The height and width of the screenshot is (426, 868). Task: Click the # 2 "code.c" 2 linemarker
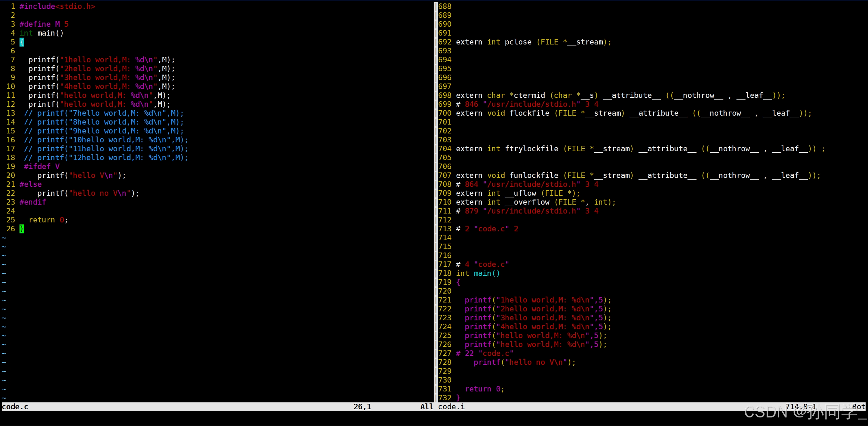point(487,229)
